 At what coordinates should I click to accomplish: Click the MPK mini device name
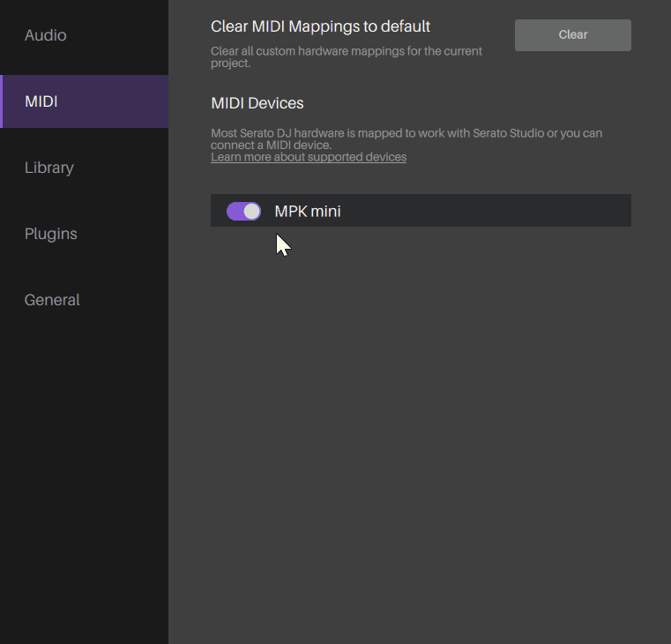pyautogui.click(x=308, y=211)
